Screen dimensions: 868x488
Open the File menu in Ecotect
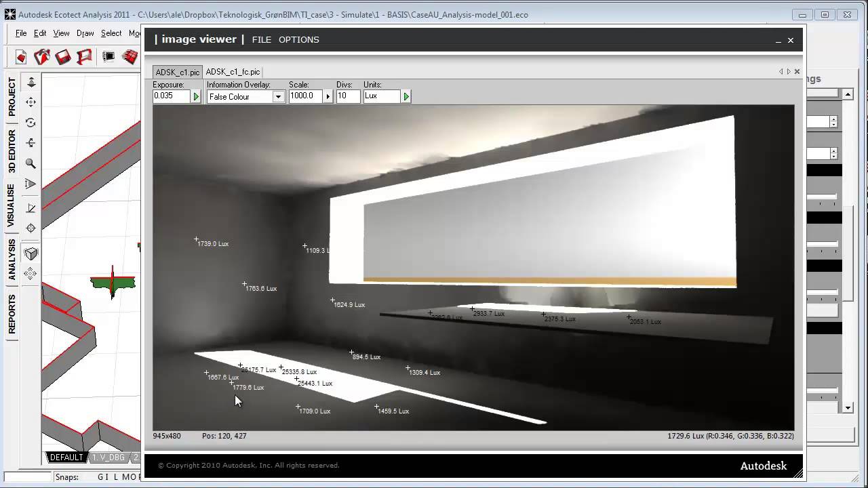pyautogui.click(x=21, y=33)
